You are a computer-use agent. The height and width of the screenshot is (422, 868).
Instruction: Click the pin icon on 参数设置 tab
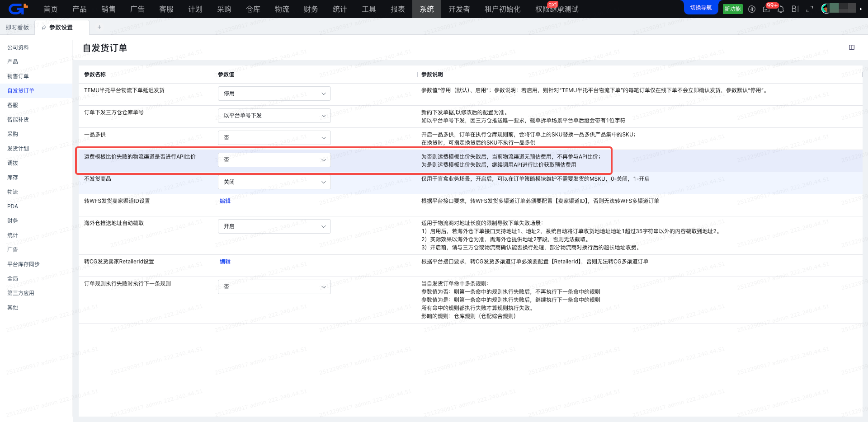click(44, 28)
